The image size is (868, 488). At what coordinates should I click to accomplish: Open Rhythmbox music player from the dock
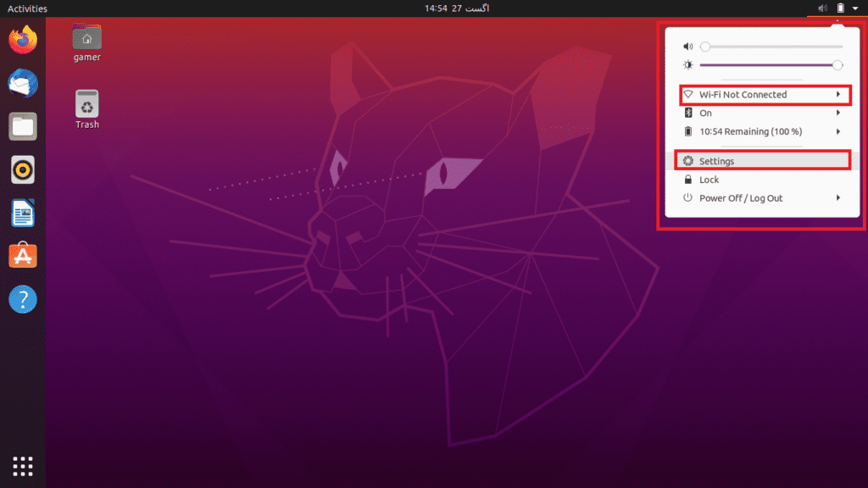click(x=22, y=169)
